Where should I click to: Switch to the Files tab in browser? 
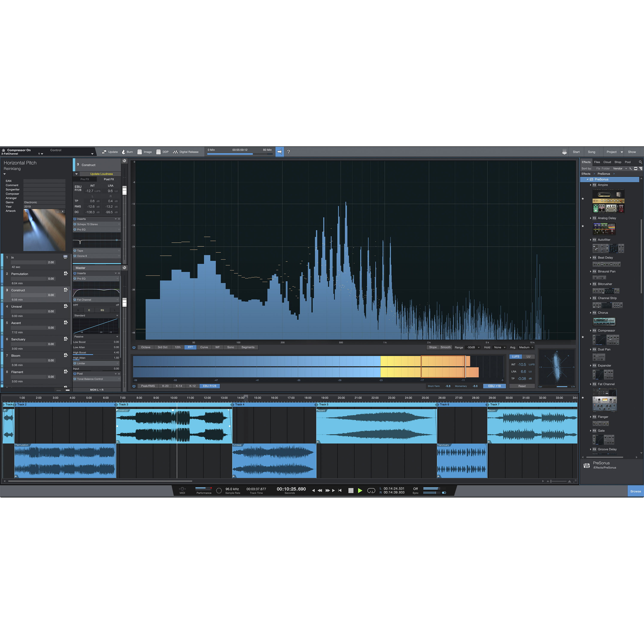(597, 162)
